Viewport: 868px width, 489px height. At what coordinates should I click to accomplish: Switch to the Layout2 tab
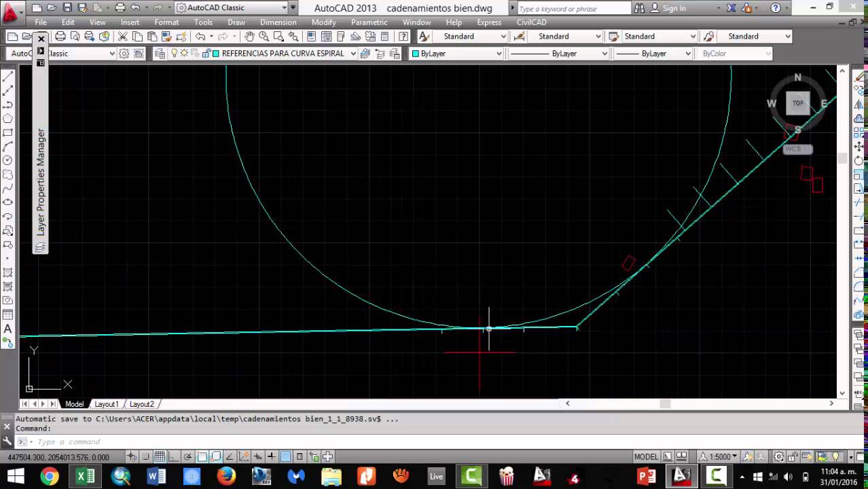[141, 404]
